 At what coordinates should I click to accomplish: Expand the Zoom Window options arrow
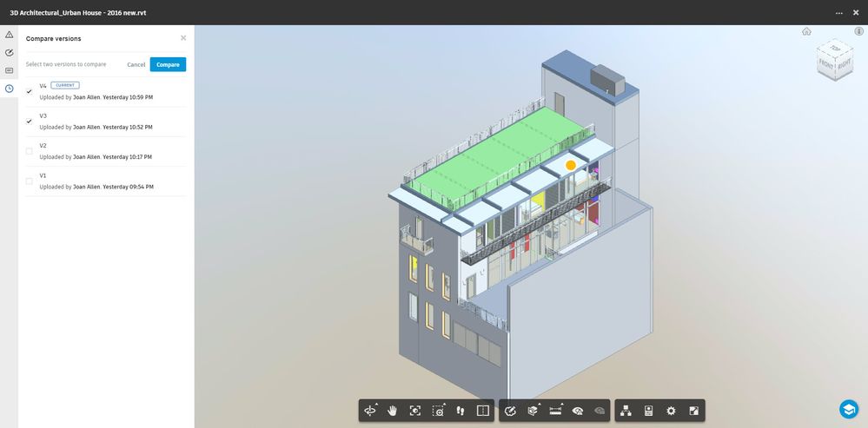445,405
